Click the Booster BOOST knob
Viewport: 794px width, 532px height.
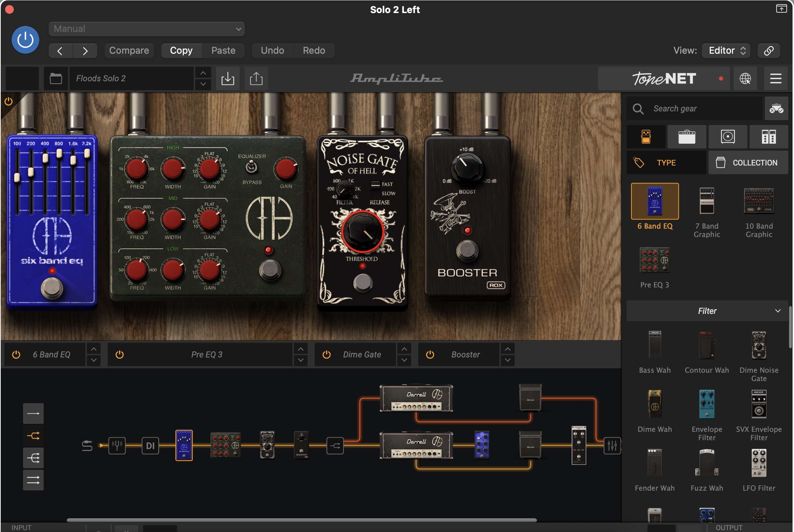pyautogui.click(x=467, y=169)
